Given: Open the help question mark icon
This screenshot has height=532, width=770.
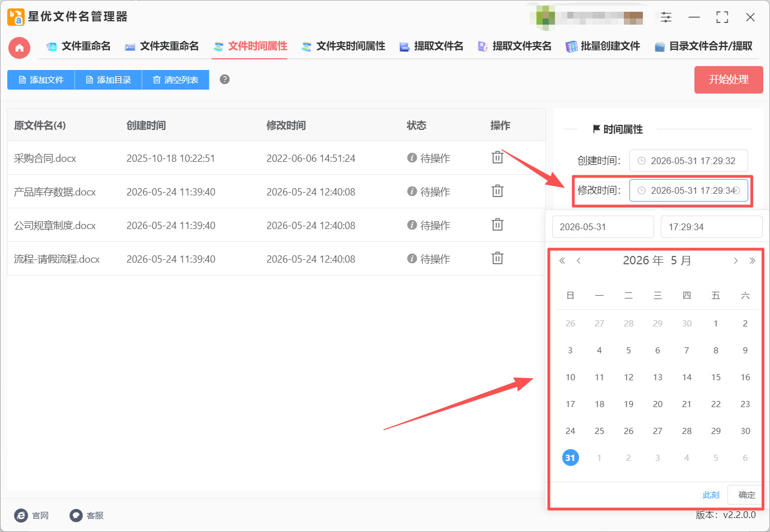Looking at the screenshot, I should [225, 80].
